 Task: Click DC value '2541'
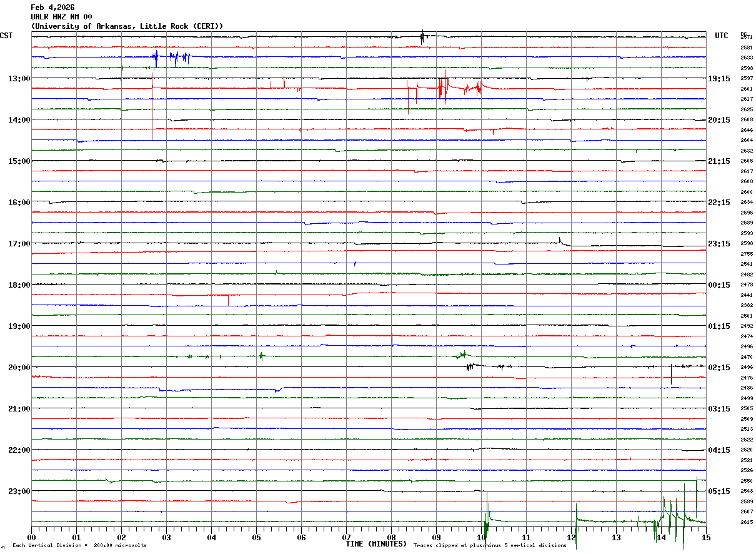pos(747,264)
